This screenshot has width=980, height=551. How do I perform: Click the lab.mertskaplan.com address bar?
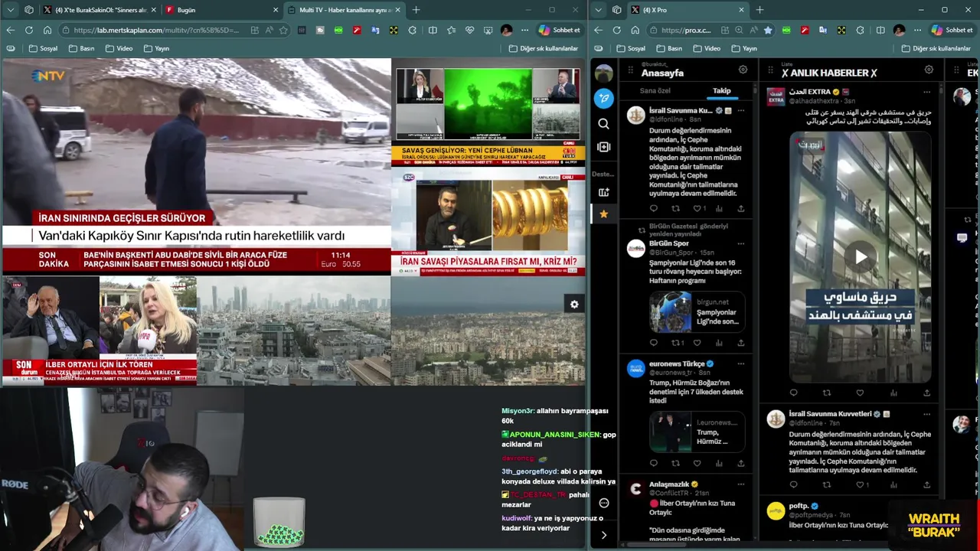(157, 30)
